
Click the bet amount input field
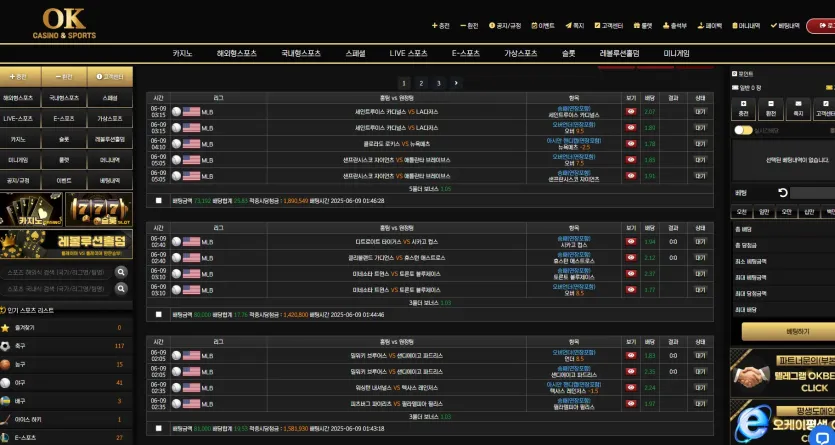812,193
